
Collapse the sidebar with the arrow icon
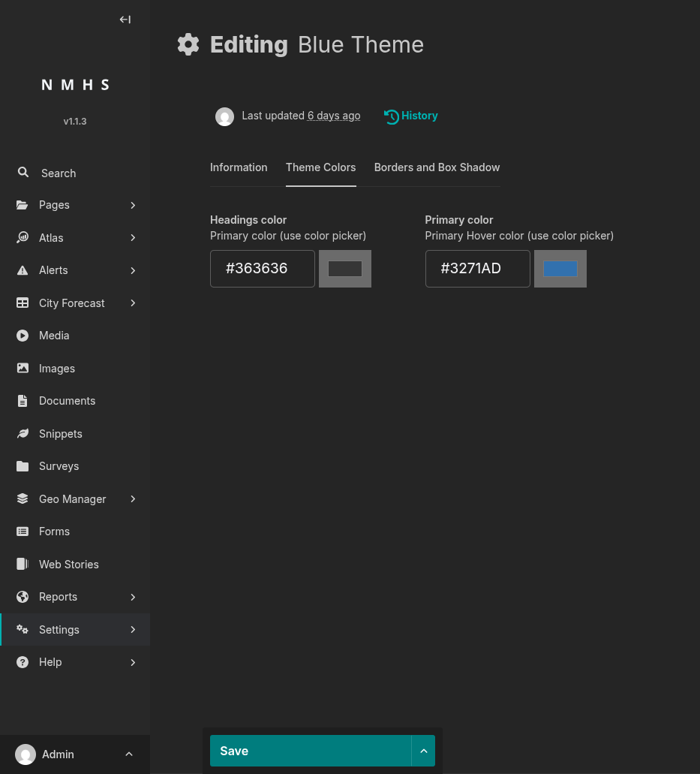coord(125,20)
